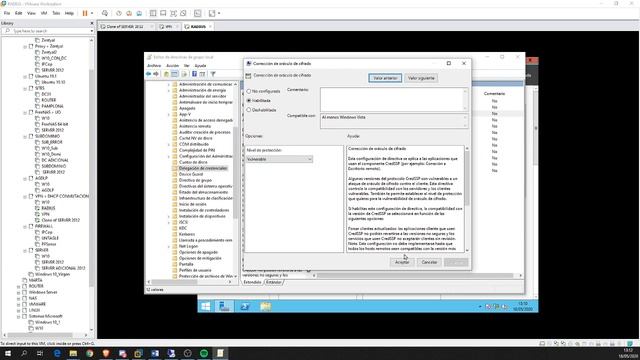Switch to the VPN tab
This screenshot has width=640, height=360.
[x=169, y=27]
